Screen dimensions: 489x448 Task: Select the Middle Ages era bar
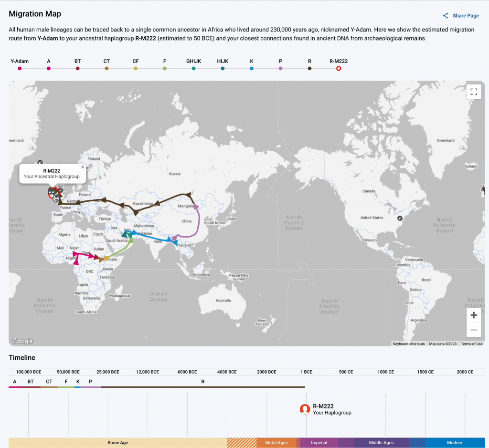pos(381,443)
